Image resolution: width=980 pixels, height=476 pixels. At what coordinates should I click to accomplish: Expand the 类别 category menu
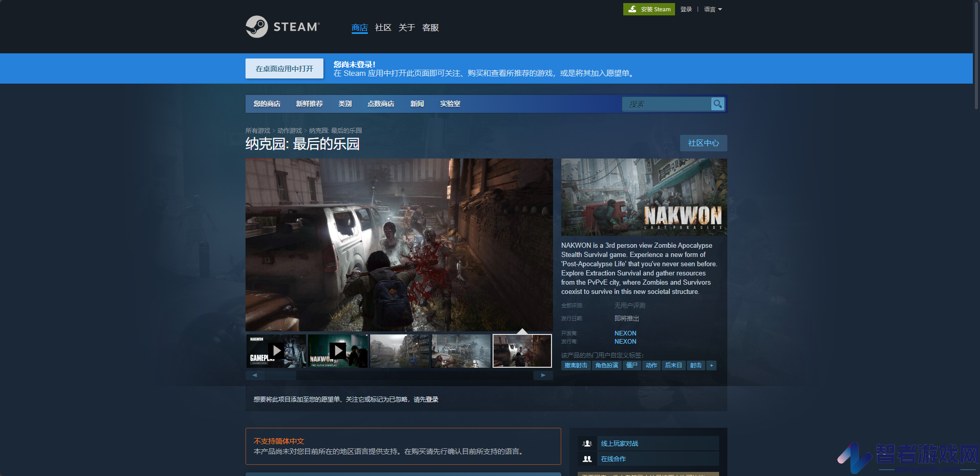point(345,104)
